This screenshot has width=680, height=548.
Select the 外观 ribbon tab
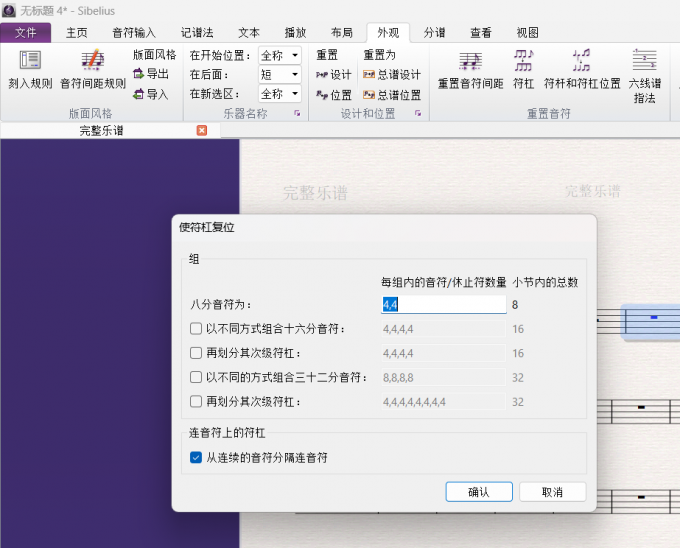click(x=388, y=33)
